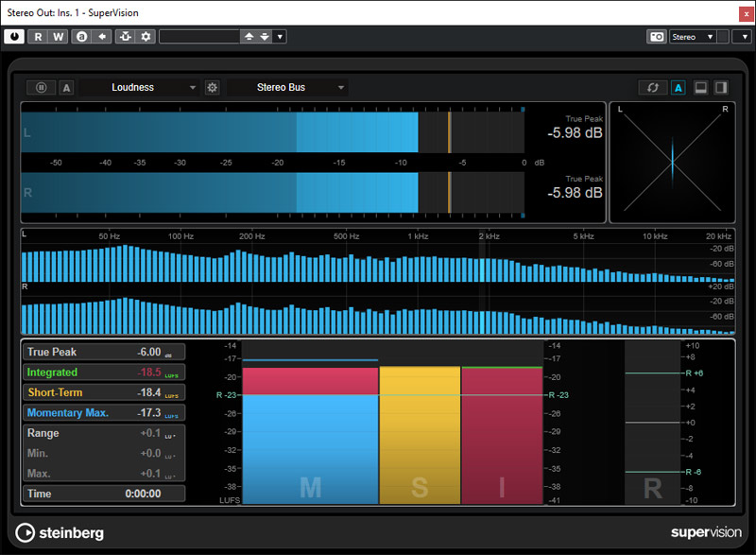Click the preset name field

click(199, 37)
